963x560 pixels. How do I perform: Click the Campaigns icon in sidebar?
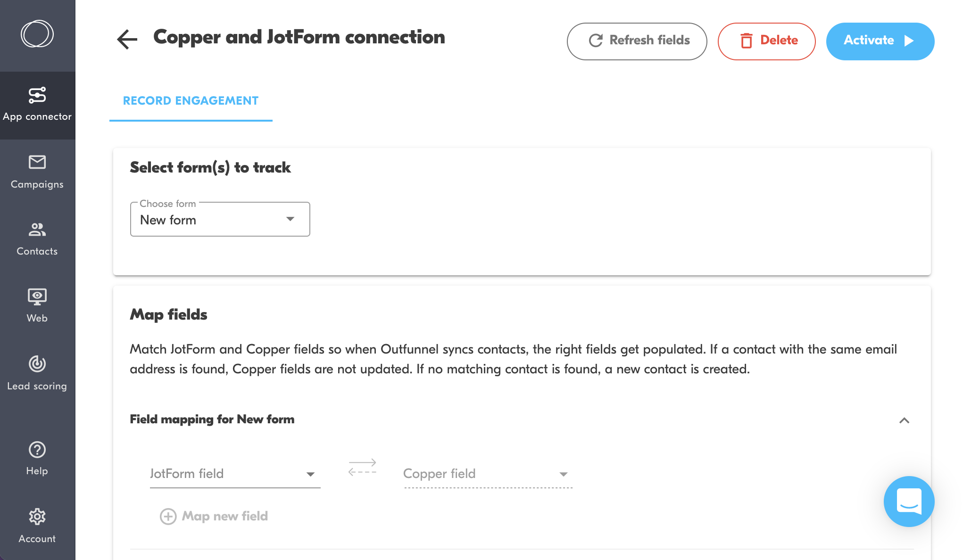(37, 171)
